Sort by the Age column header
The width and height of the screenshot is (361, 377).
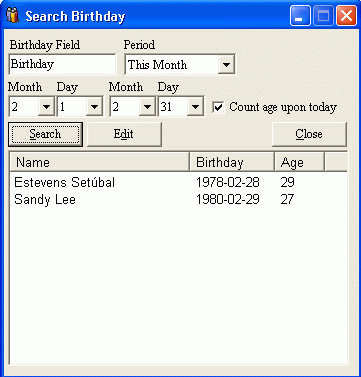tap(299, 162)
